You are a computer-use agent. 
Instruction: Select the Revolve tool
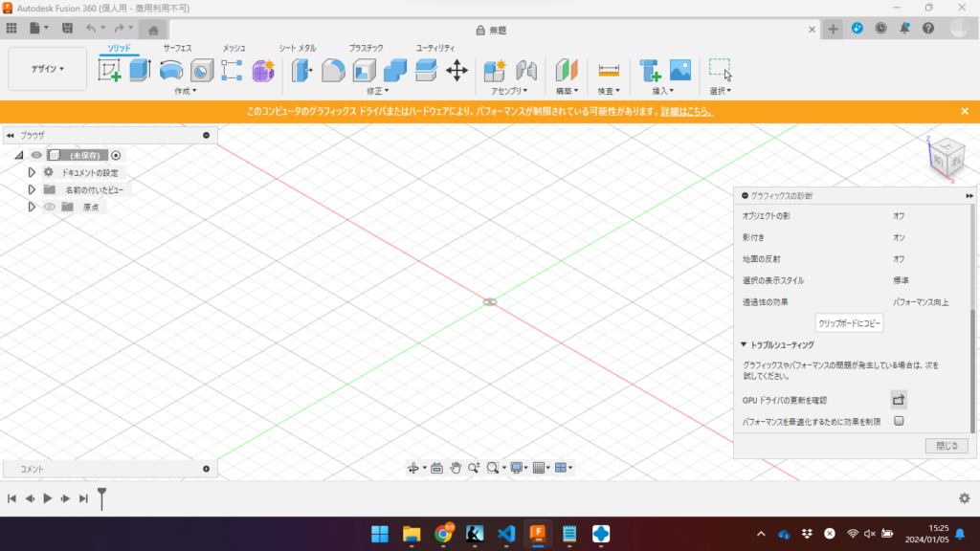170,70
